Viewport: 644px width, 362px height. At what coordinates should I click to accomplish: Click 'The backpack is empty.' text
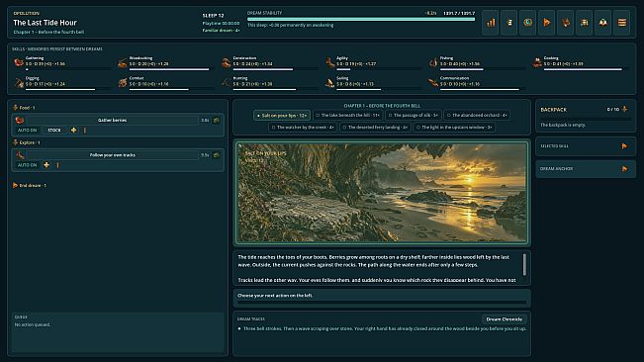tap(563, 125)
